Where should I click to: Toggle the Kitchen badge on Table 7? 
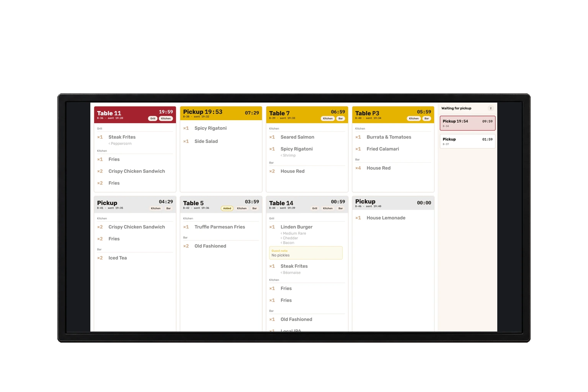point(328,119)
